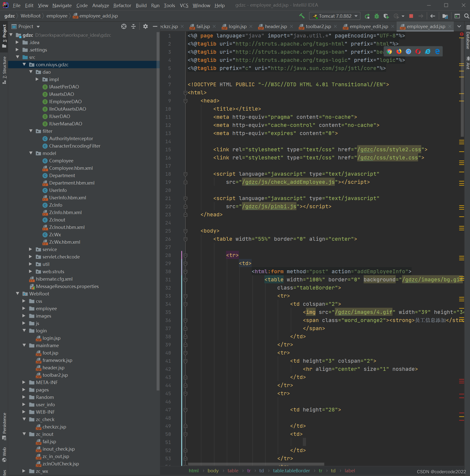Fold the head tag at line 9
The image size is (470, 476).
pos(185,101)
